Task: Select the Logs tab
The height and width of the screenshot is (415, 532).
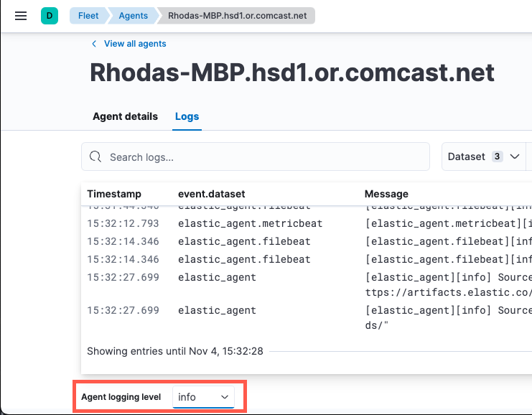Action: coord(187,116)
